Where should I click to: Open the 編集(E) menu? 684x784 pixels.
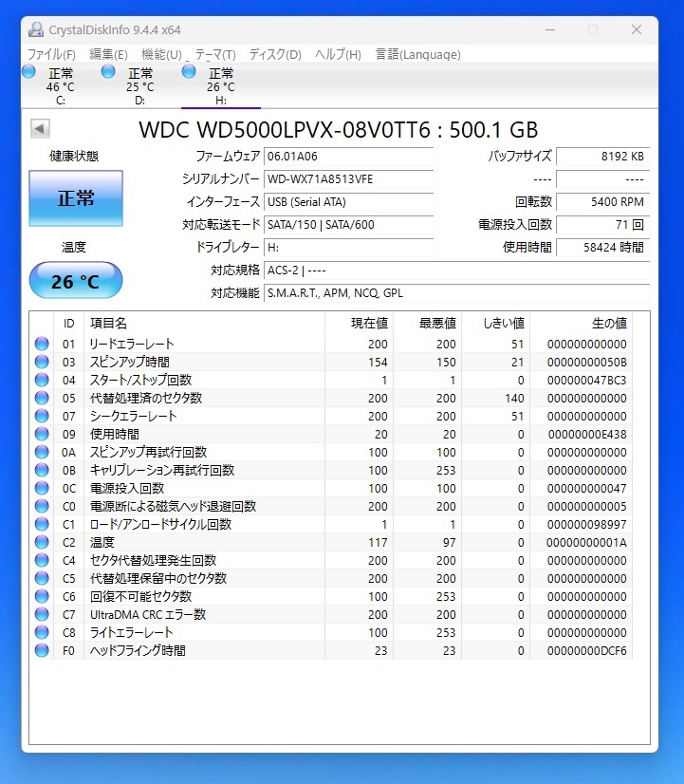tap(108, 54)
